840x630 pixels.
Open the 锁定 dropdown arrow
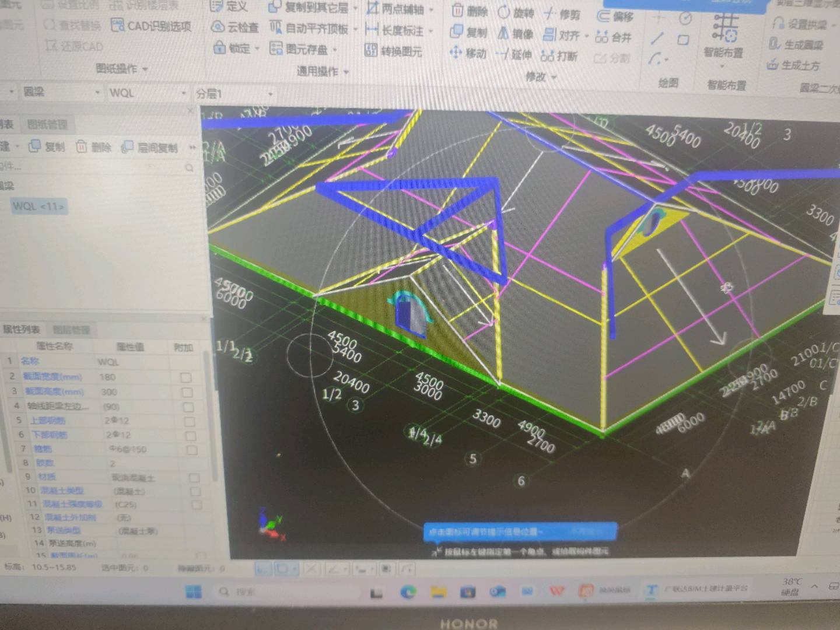point(257,48)
